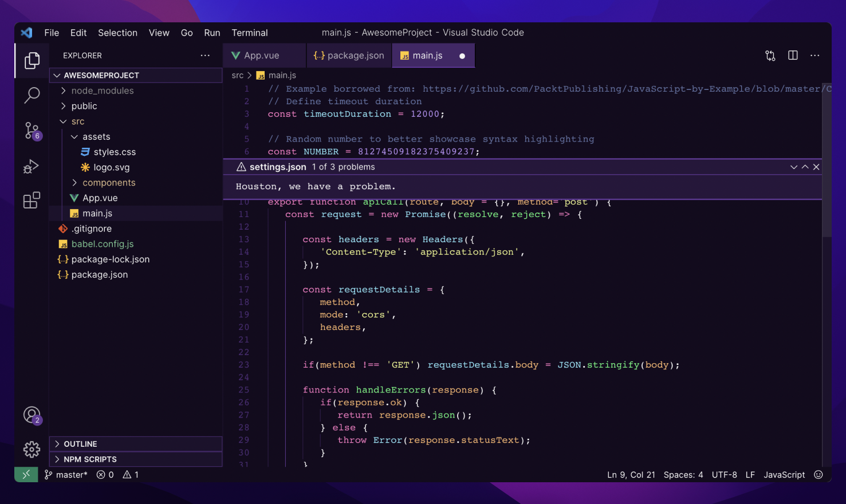Click the main.js breadcrumb segment
The height and width of the screenshot is (504, 846).
(x=276, y=75)
